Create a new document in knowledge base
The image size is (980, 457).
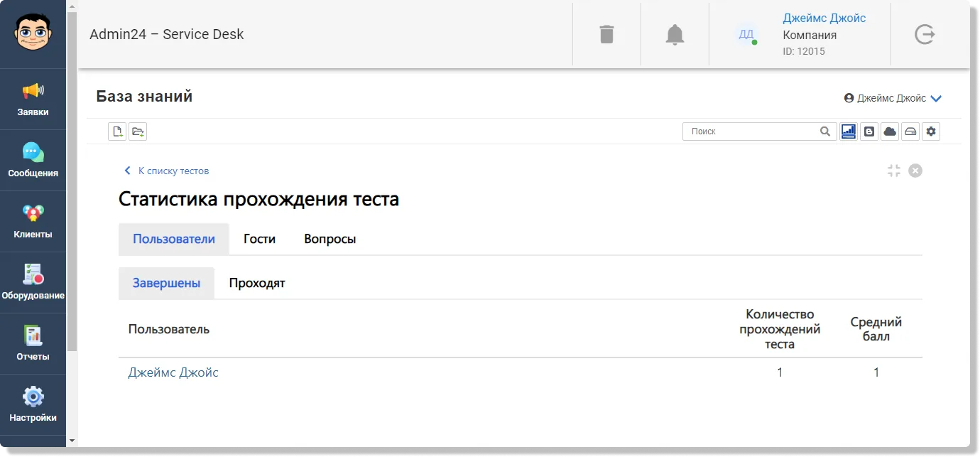click(x=117, y=131)
